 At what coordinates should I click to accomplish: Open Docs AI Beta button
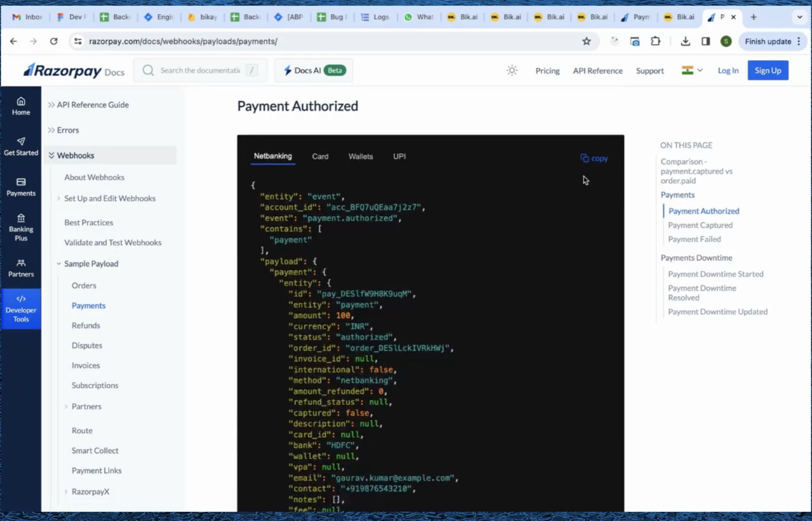tap(314, 70)
